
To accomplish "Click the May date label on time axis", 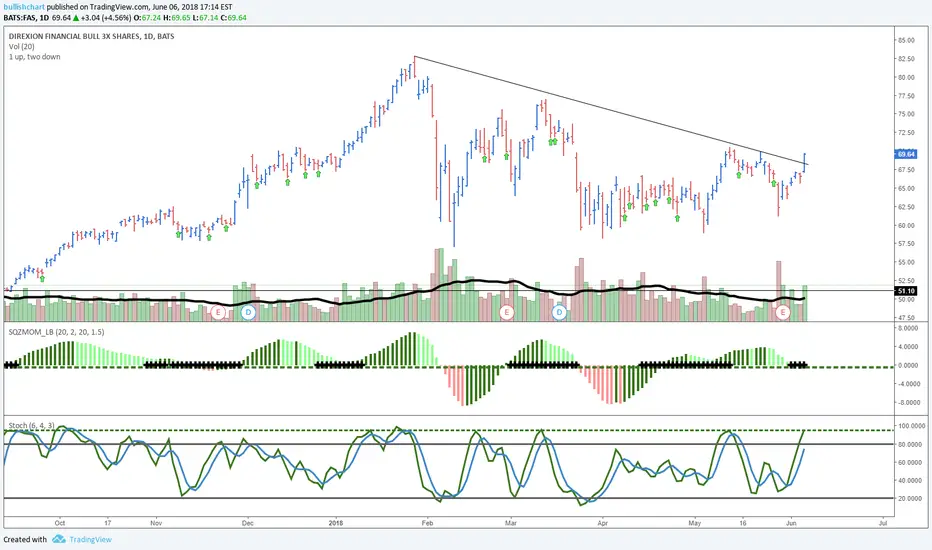I will [695, 523].
